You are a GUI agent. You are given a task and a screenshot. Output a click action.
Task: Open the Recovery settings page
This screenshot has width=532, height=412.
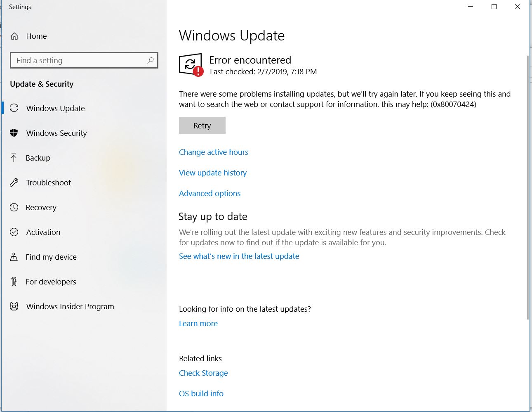(x=84, y=207)
